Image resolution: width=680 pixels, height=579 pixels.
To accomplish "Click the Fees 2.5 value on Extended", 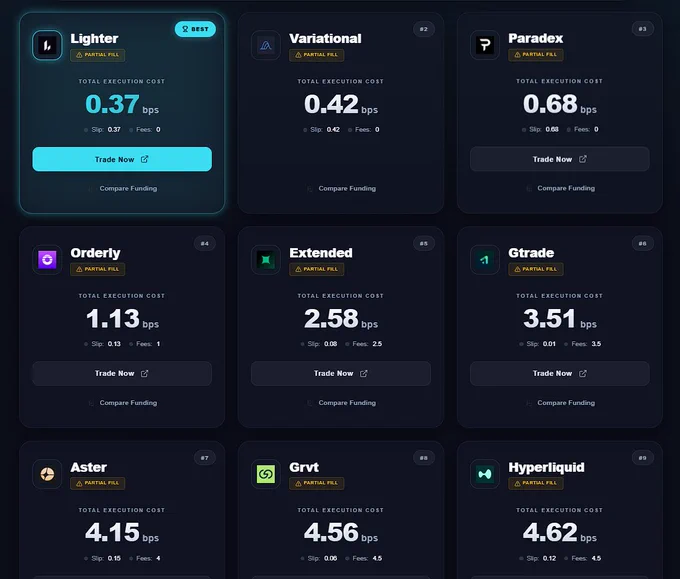I will point(377,344).
